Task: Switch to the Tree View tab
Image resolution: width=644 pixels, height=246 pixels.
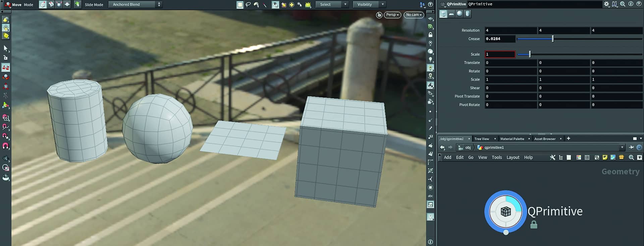Action: click(x=482, y=139)
